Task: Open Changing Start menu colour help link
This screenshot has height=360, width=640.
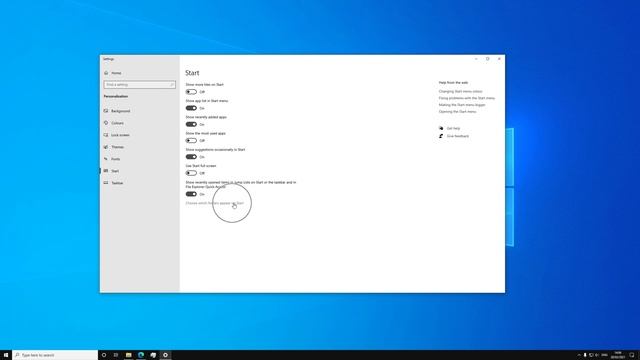Action: [x=460, y=91]
